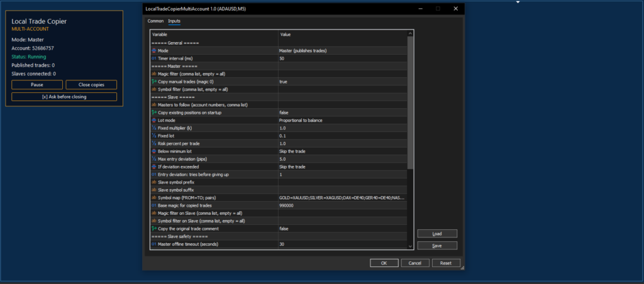Click the Master offline timeout integer icon

coord(154,244)
